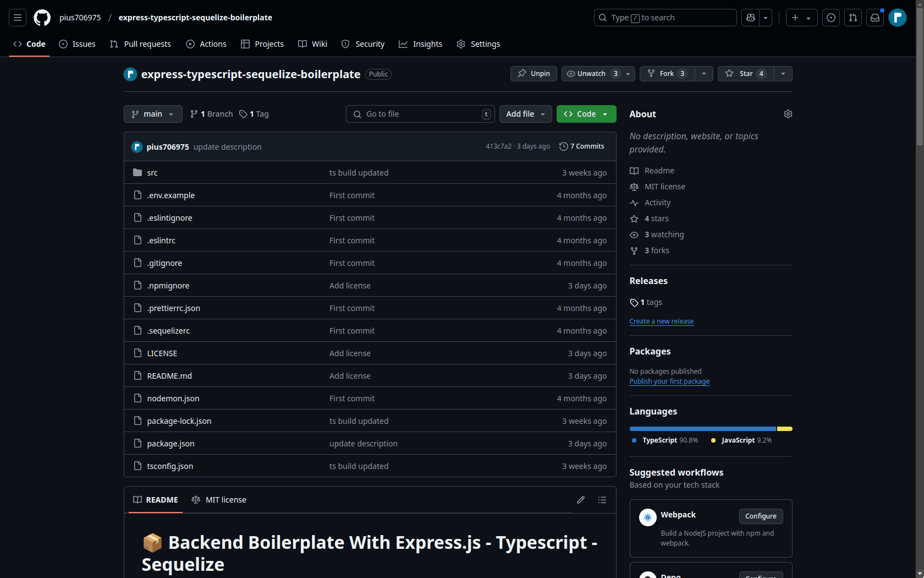Open the 1 tags release link
Image resolution: width=924 pixels, height=578 pixels.
(646, 302)
